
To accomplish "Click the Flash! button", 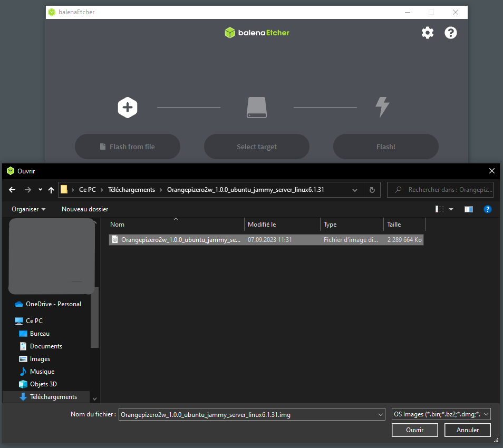I will pyautogui.click(x=386, y=147).
